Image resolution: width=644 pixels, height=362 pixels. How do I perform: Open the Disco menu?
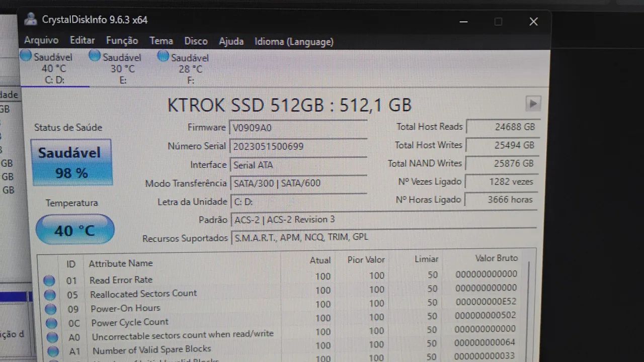[196, 41]
